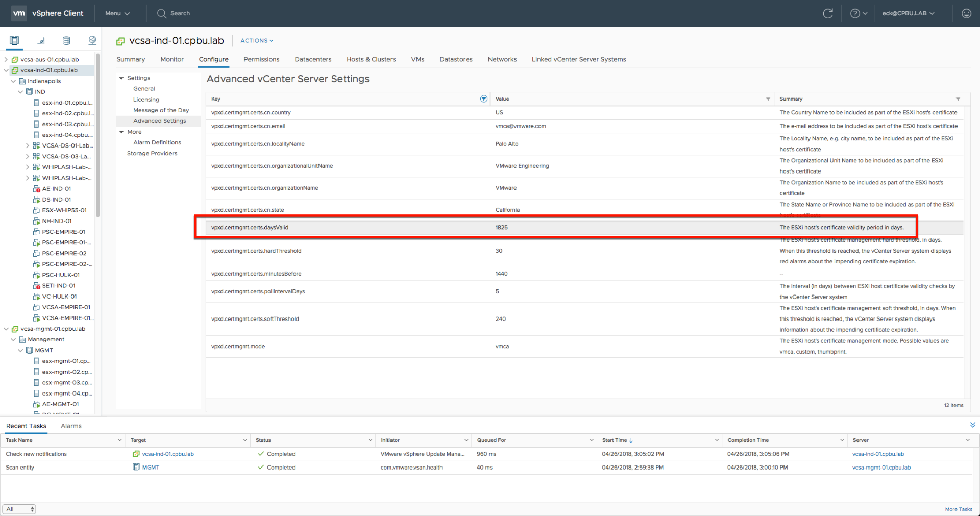Click the Start Time sort arrow
Screen dimensions: 980x516
click(x=631, y=440)
